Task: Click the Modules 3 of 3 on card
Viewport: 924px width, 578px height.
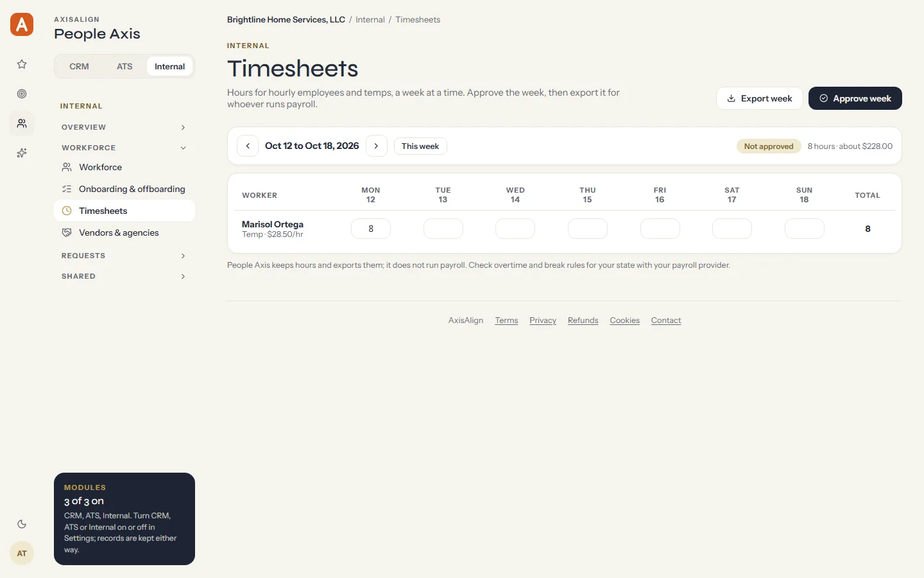Action: pos(124,519)
